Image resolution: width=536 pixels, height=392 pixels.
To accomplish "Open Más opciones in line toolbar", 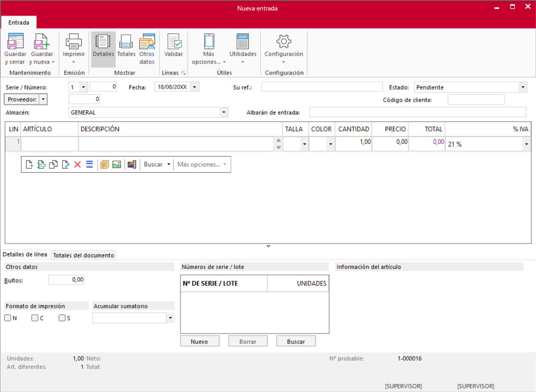I will click(202, 164).
